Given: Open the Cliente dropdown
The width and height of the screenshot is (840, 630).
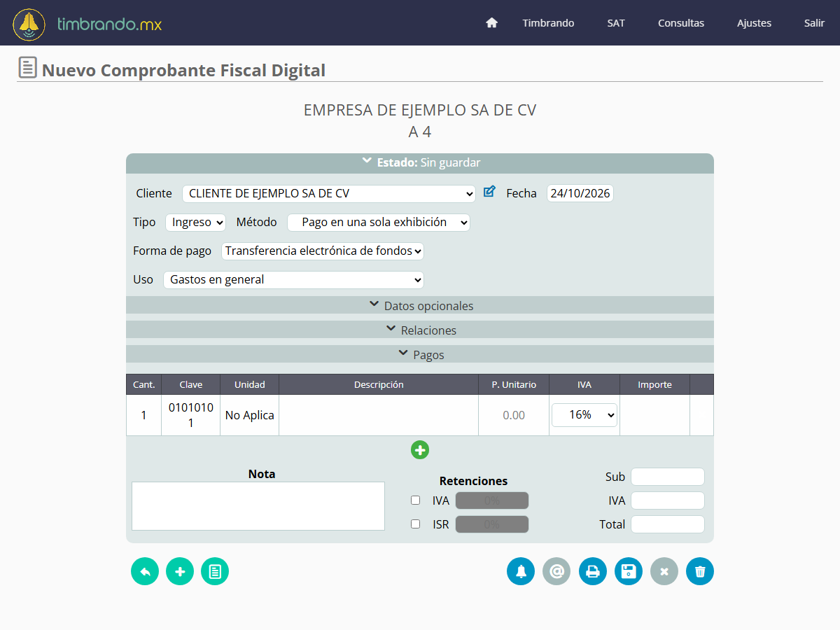Looking at the screenshot, I should coord(329,194).
